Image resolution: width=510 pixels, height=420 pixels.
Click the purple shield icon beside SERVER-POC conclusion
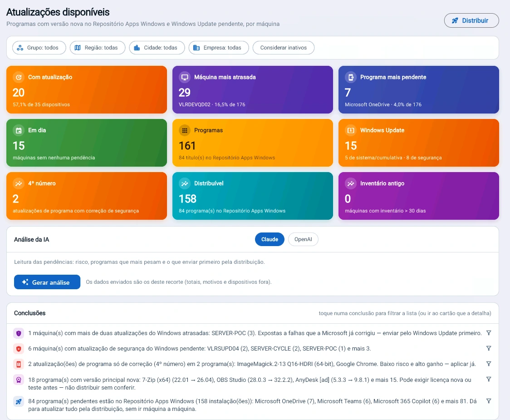(19, 333)
